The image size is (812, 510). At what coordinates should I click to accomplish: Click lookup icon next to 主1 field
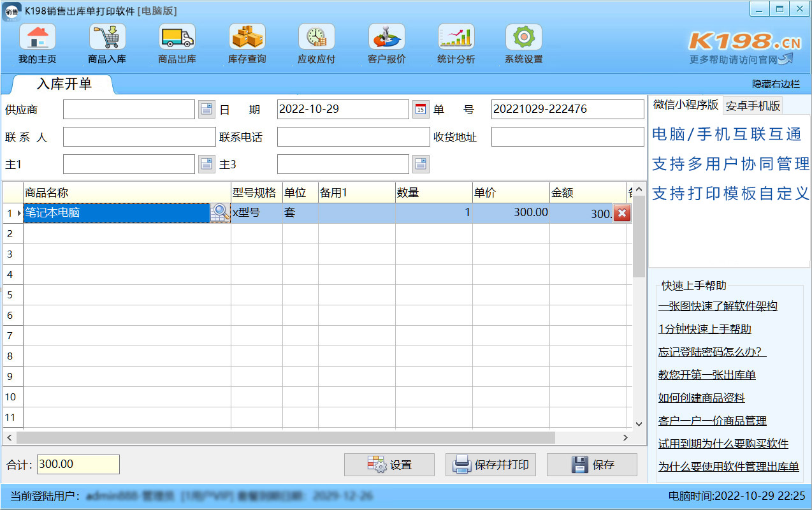click(207, 164)
